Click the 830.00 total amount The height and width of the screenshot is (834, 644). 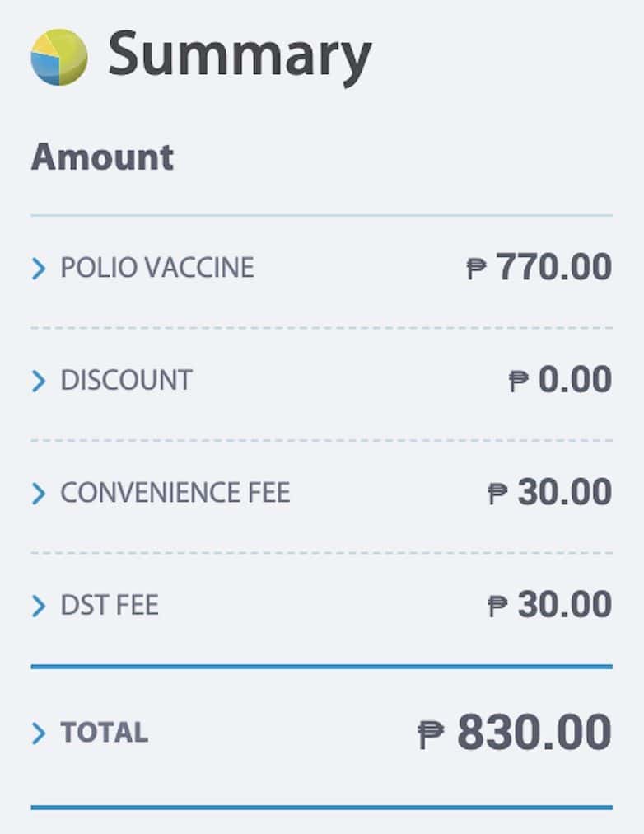(534, 733)
